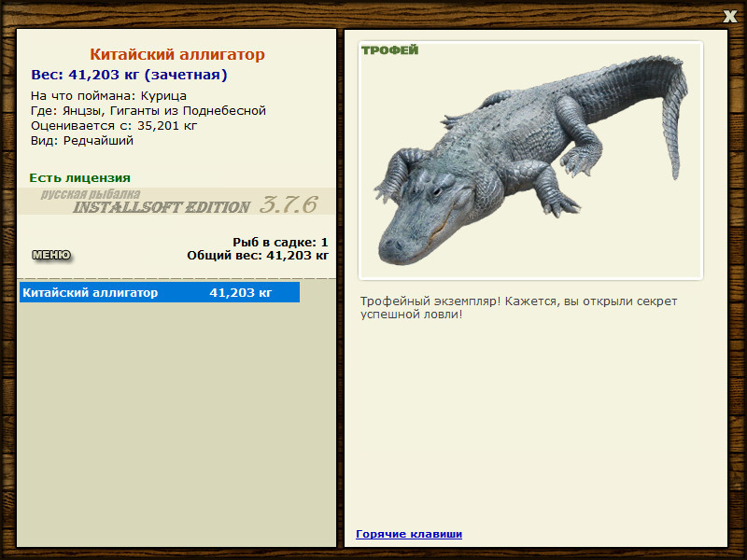Click the На что поймана: Курица line

[108, 96]
